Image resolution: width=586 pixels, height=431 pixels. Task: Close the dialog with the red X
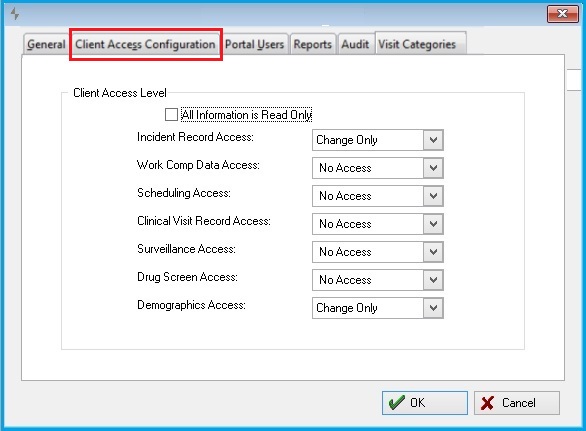point(562,14)
